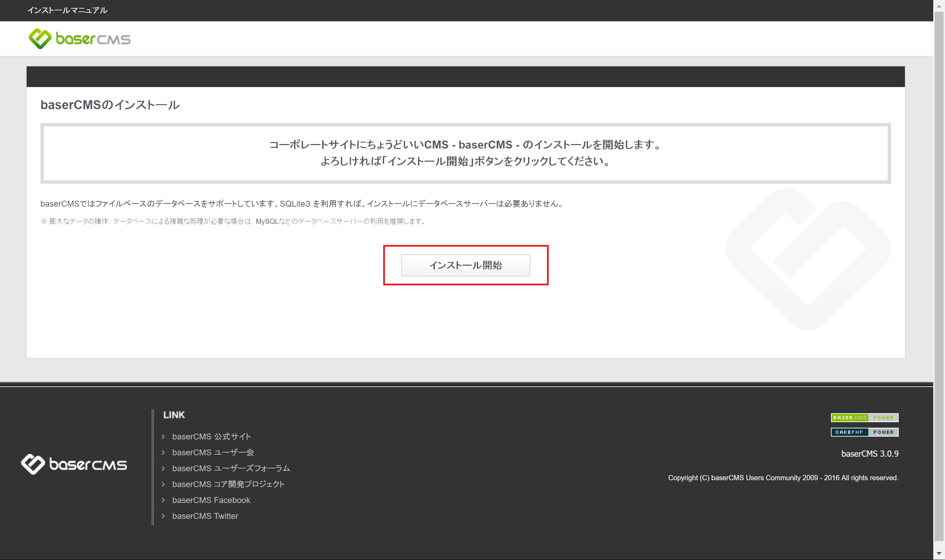The height and width of the screenshot is (560, 945).
Task: Click the CAKEPHP POWER badge
Action: [x=864, y=432]
